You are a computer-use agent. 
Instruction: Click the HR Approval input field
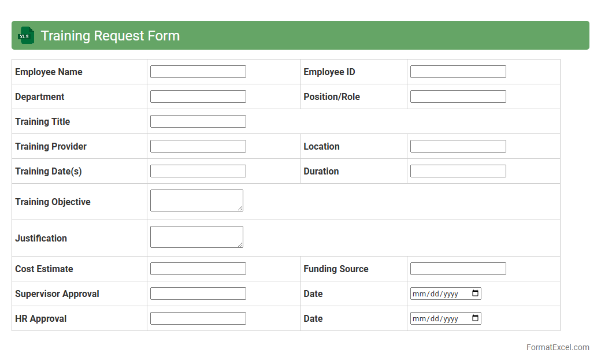pos(198,318)
